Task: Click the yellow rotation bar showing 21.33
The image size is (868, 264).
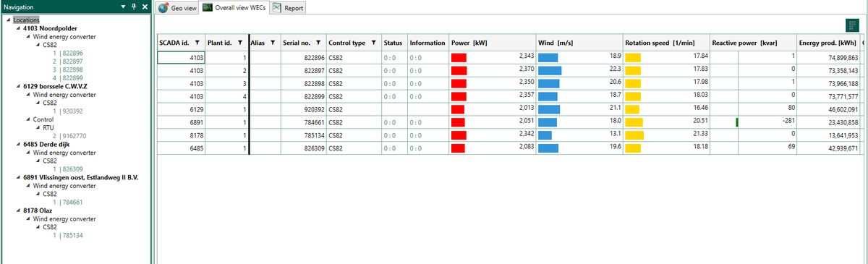Action: (x=634, y=135)
